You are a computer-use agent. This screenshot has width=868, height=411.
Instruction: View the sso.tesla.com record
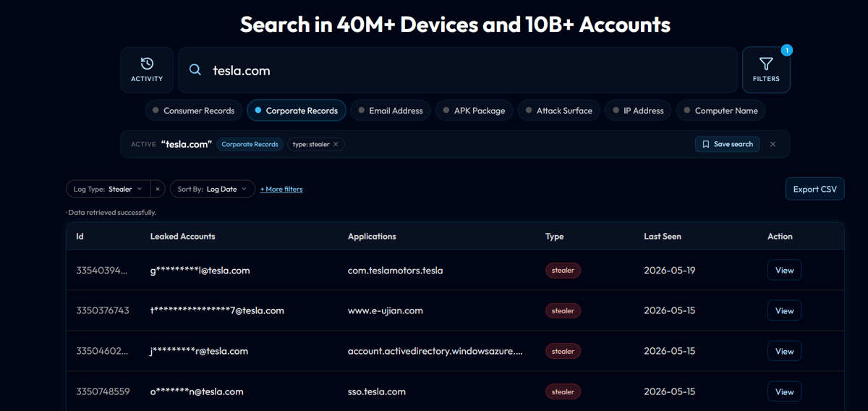pyautogui.click(x=784, y=391)
